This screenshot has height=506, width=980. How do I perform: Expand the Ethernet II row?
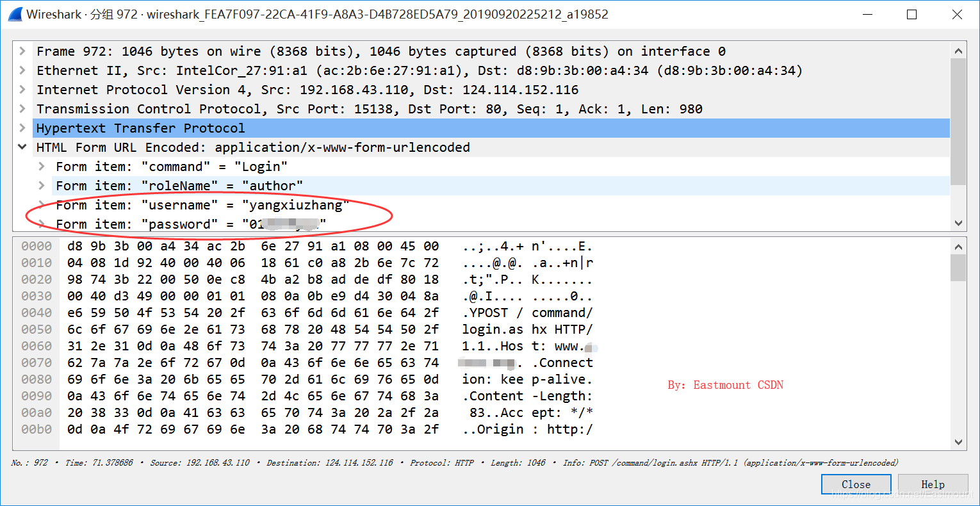click(22, 70)
